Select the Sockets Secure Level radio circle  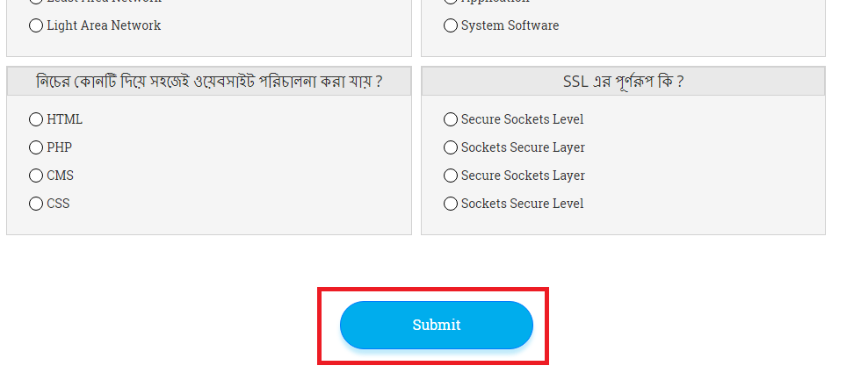pyautogui.click(x=451, y=204)
